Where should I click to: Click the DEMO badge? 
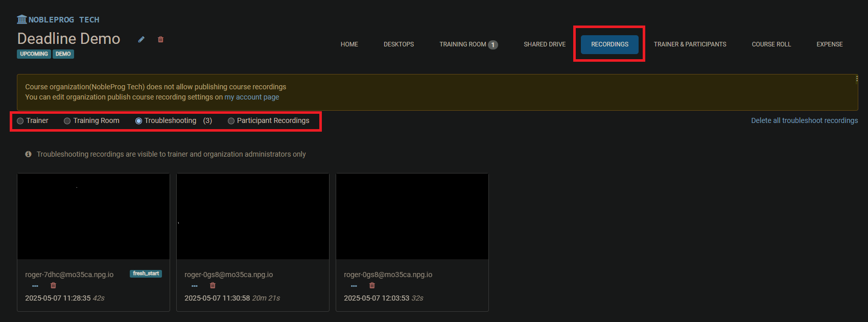(x=63, y=54)
